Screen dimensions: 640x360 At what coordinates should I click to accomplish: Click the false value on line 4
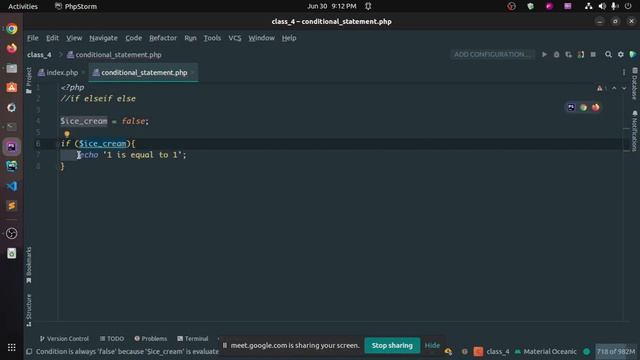(133, 121)
